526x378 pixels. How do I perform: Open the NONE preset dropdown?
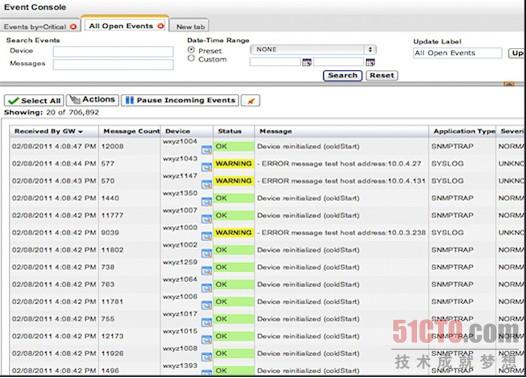pos(313,50)
